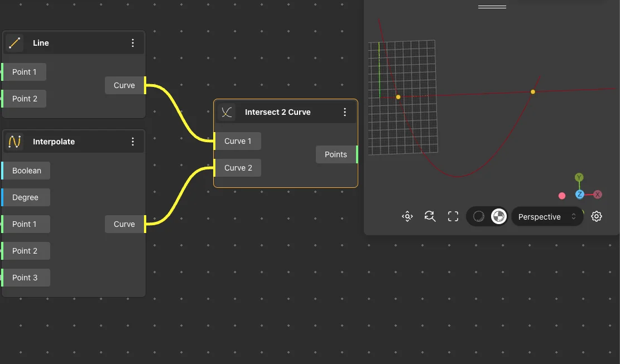The image size is (620, 364).
Task: Click the X axis gizmo handle
Action: point(598,195)
